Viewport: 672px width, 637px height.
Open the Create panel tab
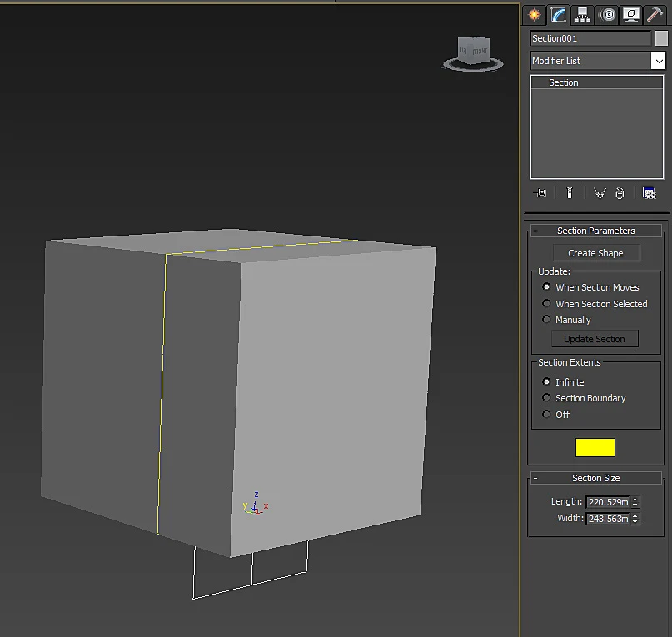pos(534,15)
